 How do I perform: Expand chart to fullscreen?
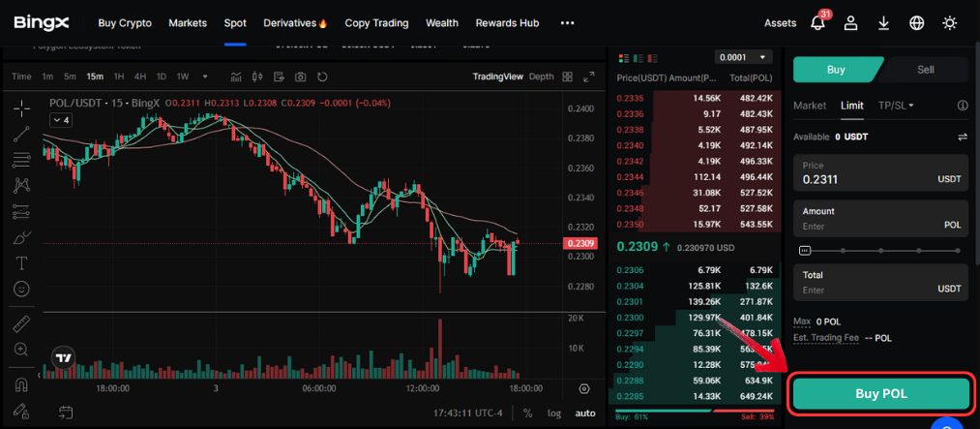[x=589, y=77]
